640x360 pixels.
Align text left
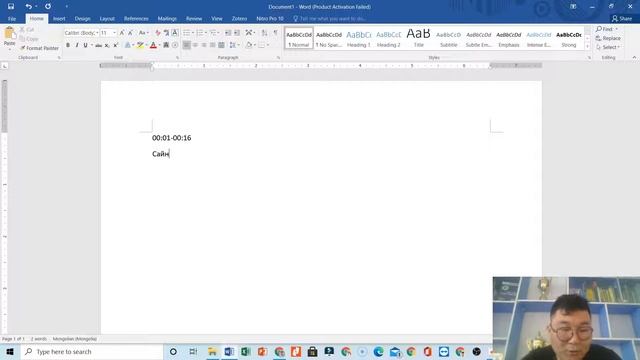[x=187, y=45]
